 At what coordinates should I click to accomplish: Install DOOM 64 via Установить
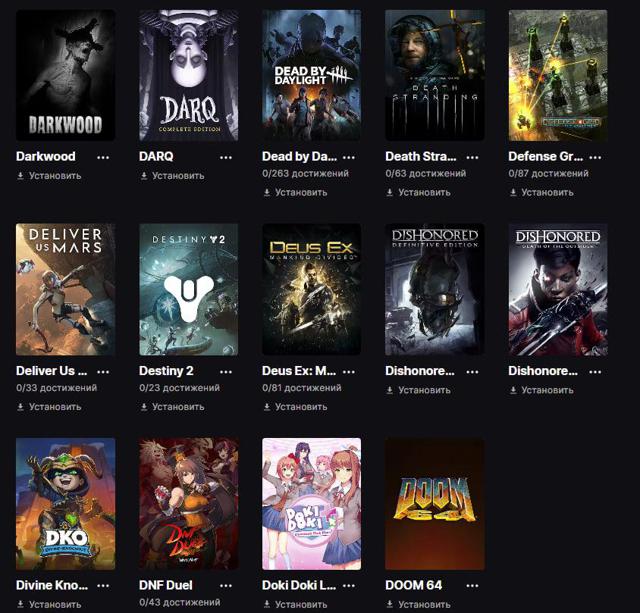pyautogui.click(x=418, y=604)
